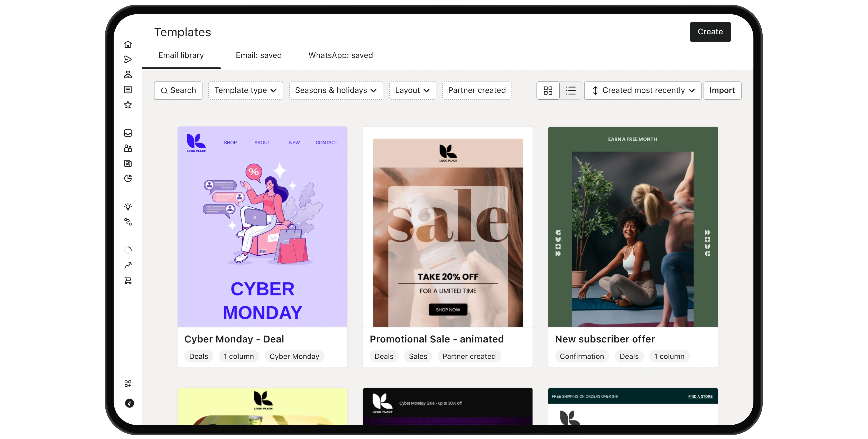The image size is (868, 439).
Task: Click the Import button
Action: point(722,90)
